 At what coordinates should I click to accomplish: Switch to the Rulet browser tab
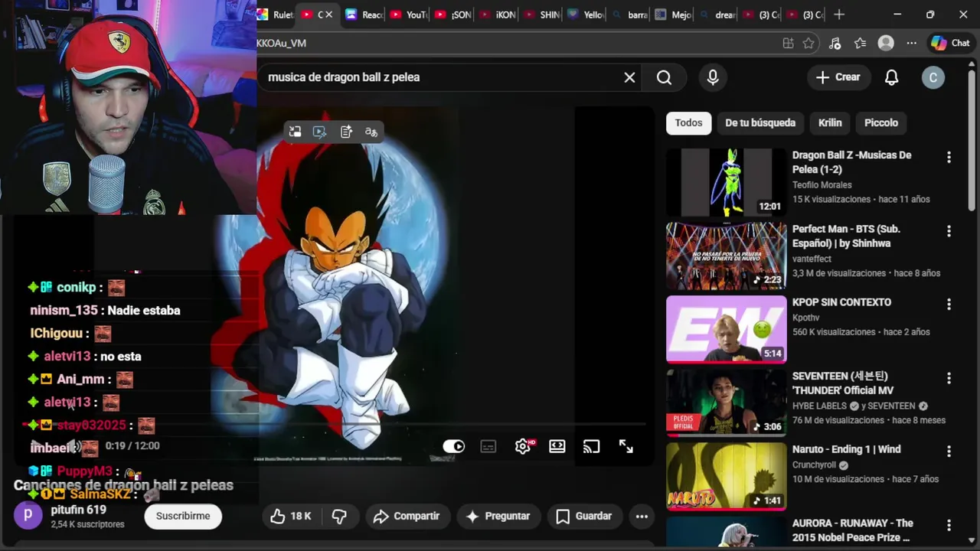point(276,15)
